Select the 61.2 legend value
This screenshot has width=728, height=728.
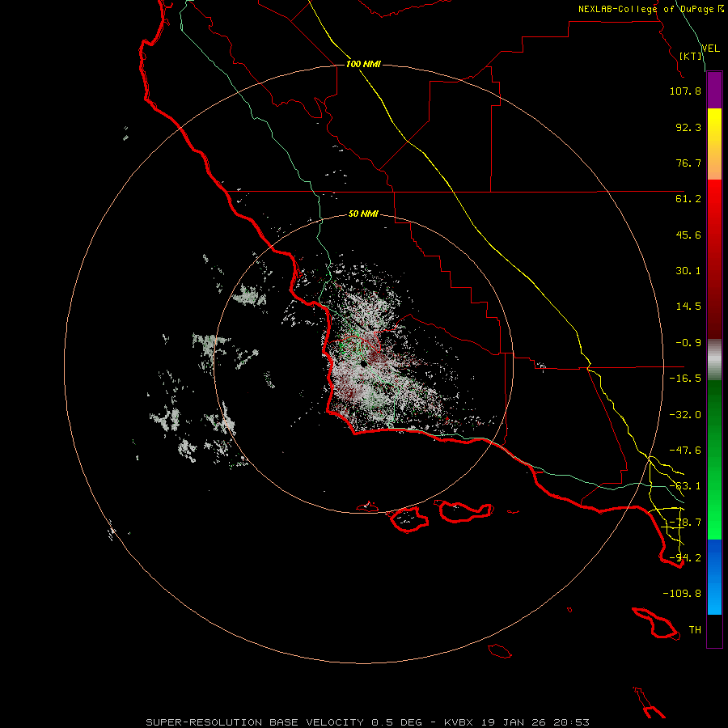point(688,199)
